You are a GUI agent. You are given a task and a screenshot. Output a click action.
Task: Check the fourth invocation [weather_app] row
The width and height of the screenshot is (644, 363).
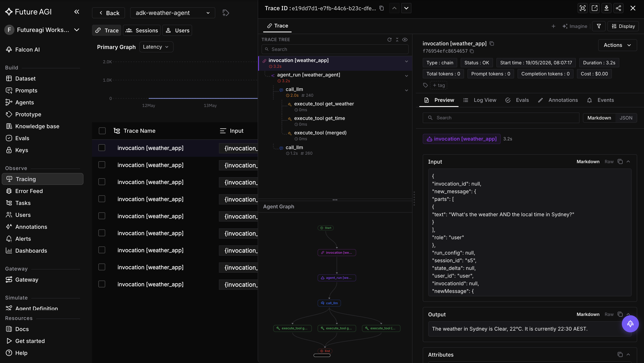tap(102, 199)
